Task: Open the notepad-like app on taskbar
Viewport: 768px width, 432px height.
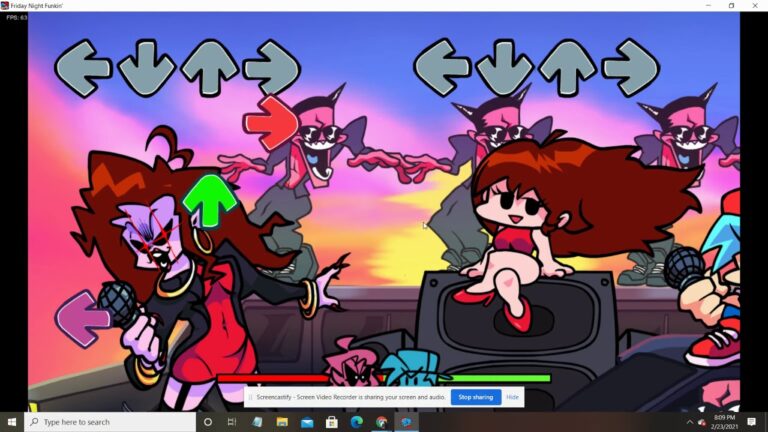Action: (x=257, y=422)
